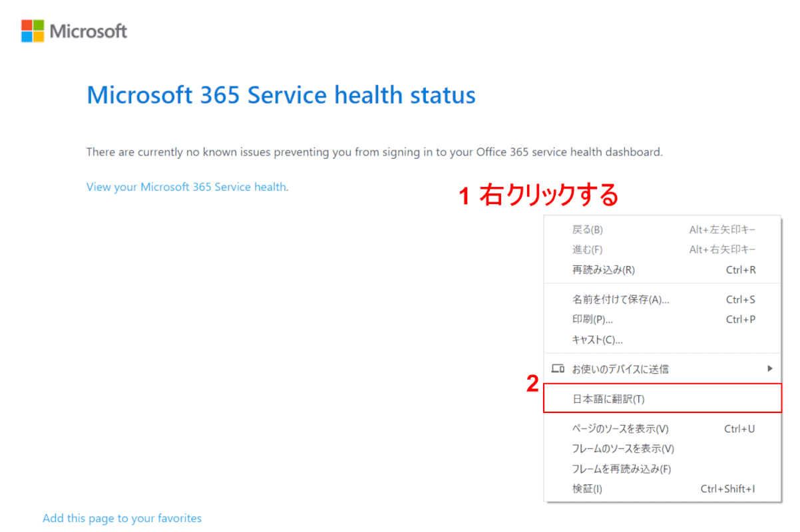Select ページのソースを表示(V) entry
This screenshot has height=532, width=800.
662,429
